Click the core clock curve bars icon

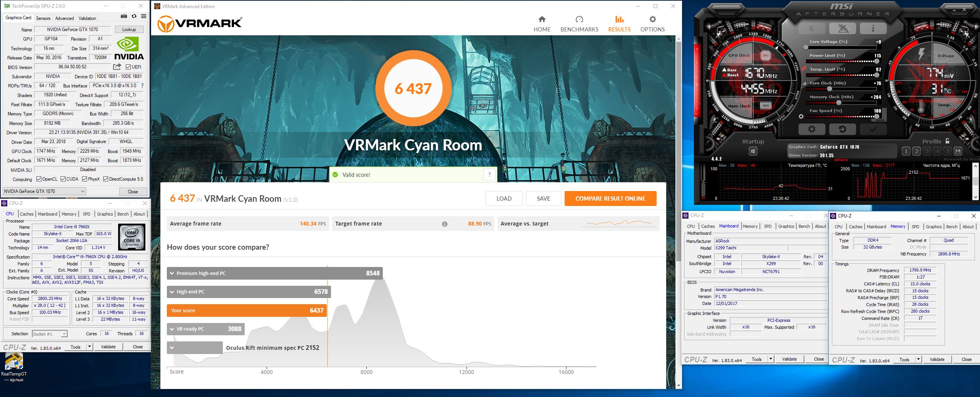tap(804, 83)
